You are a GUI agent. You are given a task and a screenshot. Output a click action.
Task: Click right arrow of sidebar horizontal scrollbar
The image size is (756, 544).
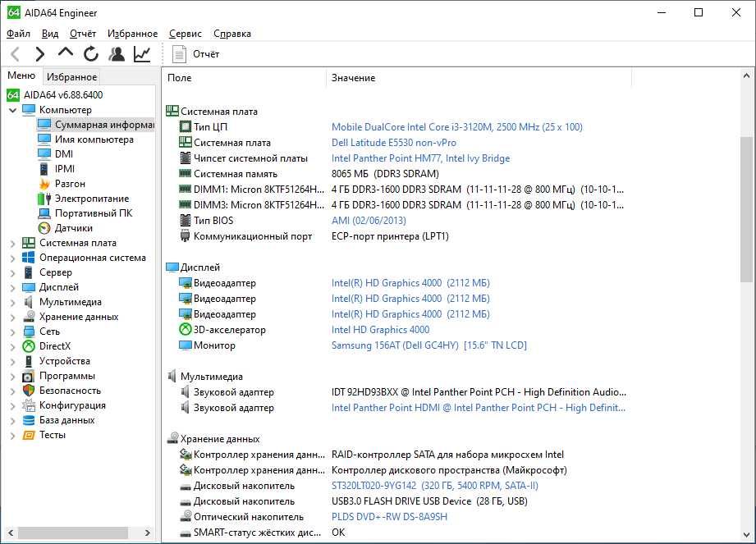click(148, 533)
